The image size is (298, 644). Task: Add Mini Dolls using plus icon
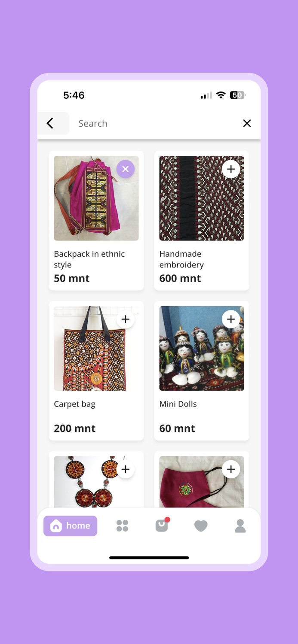tap(231, 319)
